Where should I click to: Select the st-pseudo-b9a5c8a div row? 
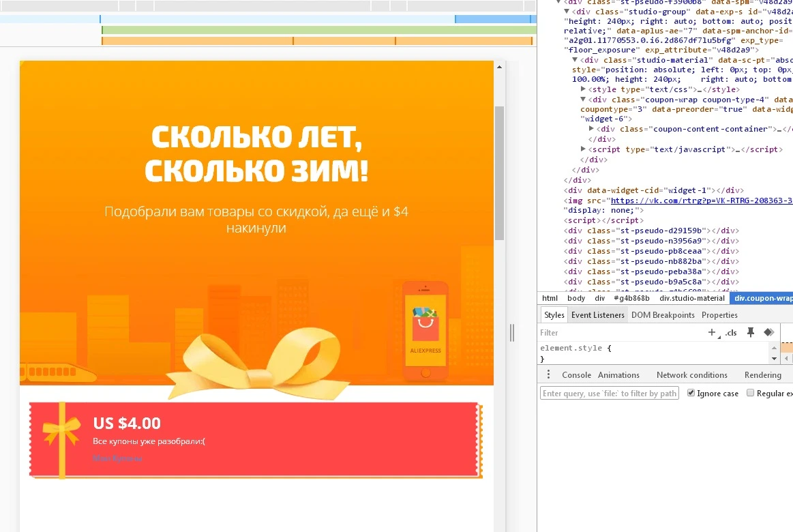click(651, 282)
